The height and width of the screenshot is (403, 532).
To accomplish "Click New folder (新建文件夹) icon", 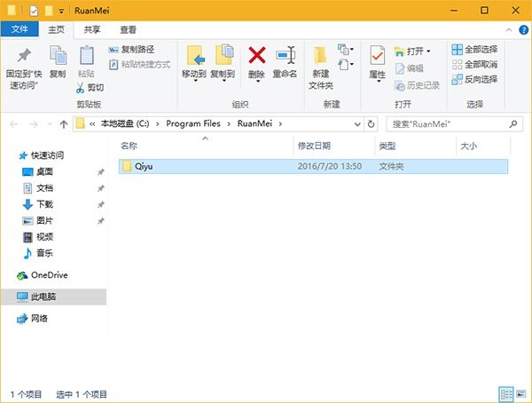I will pyautogui.click(x=320, y=56).
